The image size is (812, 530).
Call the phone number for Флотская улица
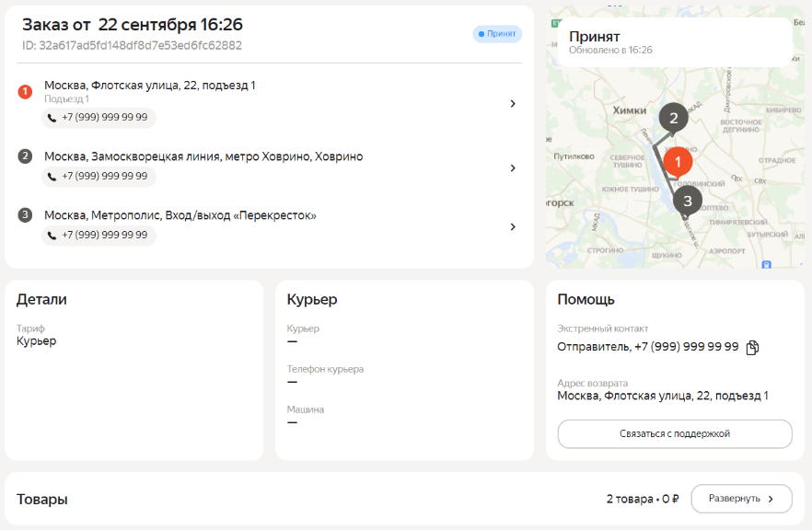(99, 118)
